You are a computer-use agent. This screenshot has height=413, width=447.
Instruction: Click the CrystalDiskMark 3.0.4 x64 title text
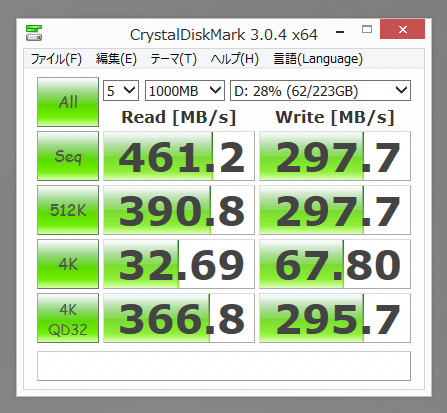click(224, 35)
